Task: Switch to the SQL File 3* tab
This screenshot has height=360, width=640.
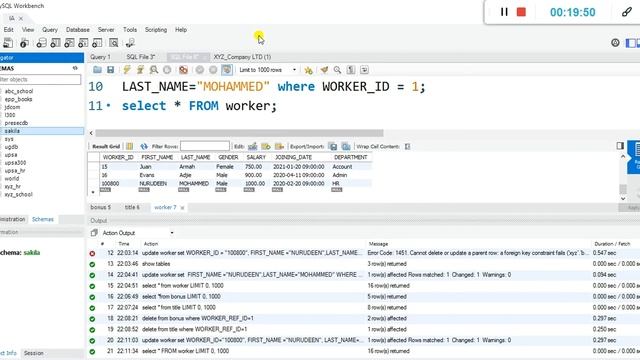Action: click(x=141, y=57)
